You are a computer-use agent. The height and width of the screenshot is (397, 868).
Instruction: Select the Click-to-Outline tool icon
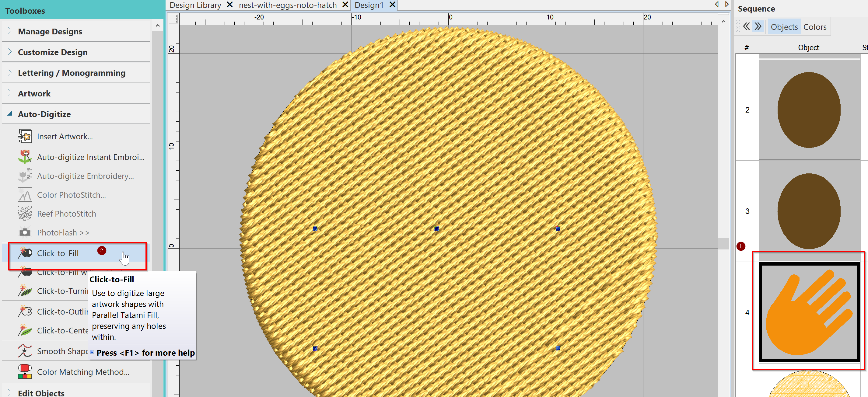[x=25, y=312]
